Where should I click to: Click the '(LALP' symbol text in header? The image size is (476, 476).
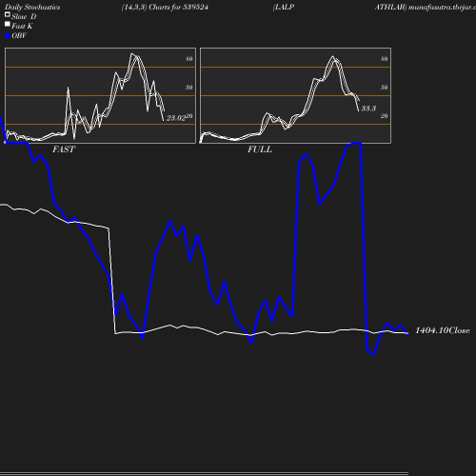(x=284, y=7)
